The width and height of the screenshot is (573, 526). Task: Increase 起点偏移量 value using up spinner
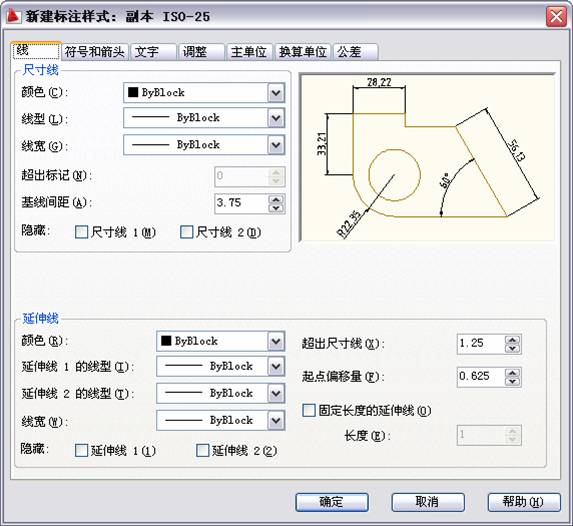coord(512,373)
